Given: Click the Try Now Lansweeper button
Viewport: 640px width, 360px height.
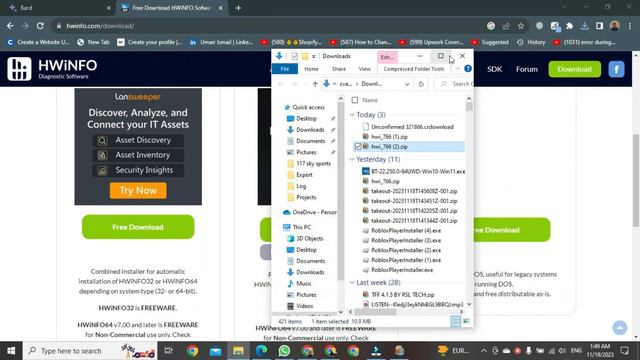Looking at the screenshot, I should [138, 190].
